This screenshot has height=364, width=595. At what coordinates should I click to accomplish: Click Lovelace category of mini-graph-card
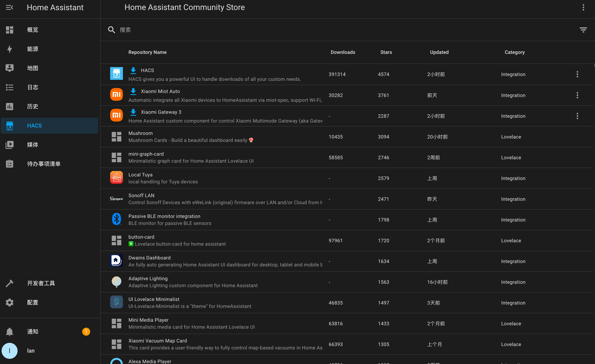(x=511, y=157)
